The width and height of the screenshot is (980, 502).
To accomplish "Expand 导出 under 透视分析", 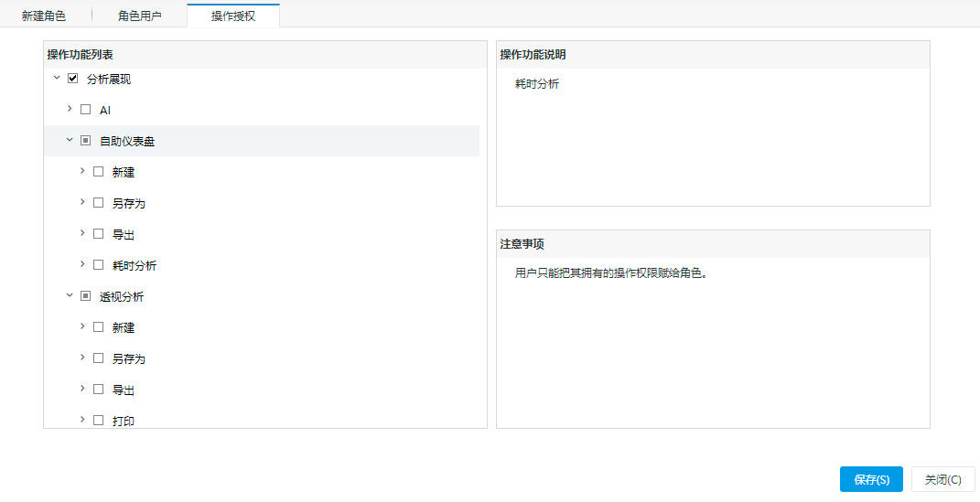I will pyautogui.click(x=81, y=389).
